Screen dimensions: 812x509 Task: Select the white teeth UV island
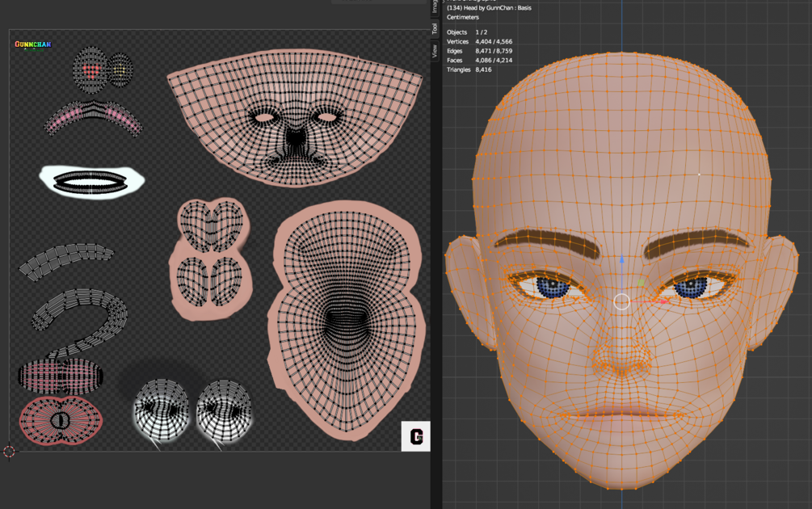tap(91, 182)
